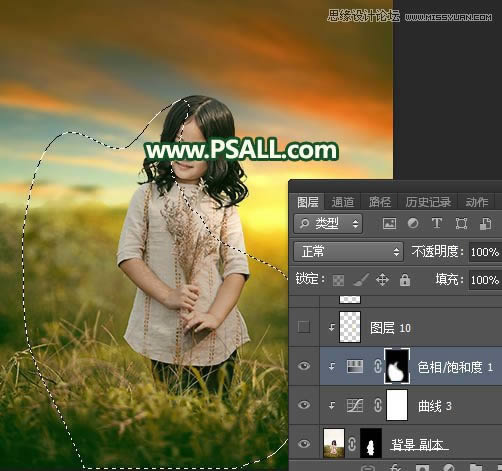Open the 类型 filter type dropdown

click(x=328, y=224)
